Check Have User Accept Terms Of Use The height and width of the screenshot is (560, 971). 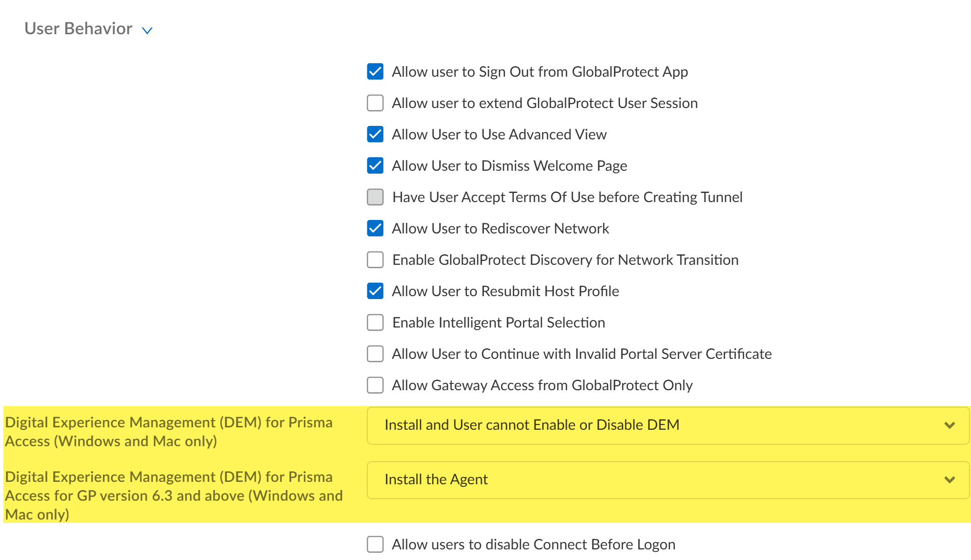pos(375,197)
